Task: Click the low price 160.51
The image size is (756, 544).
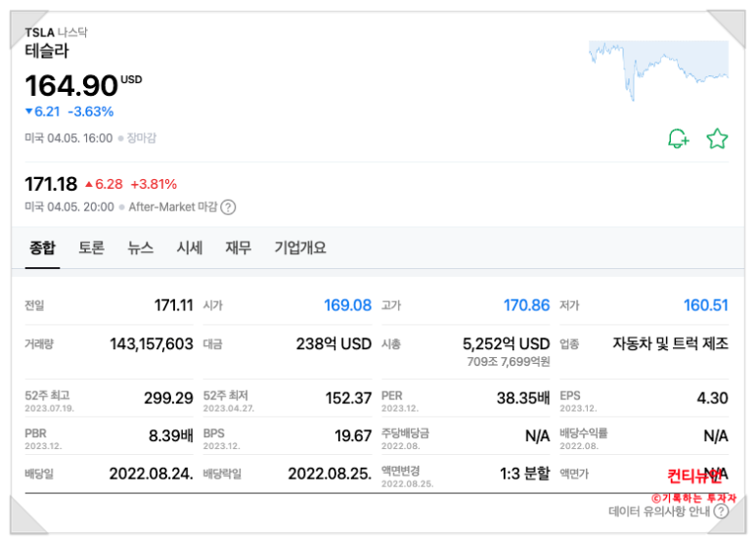Action: point(706,305)
